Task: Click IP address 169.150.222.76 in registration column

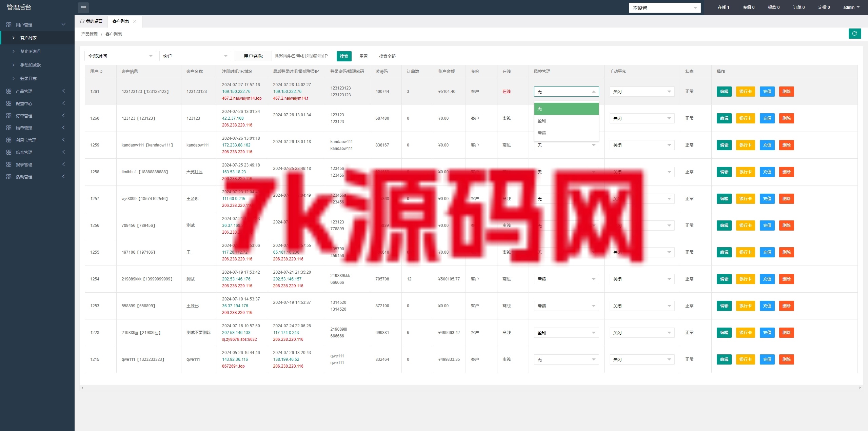Action: [236, 92]
